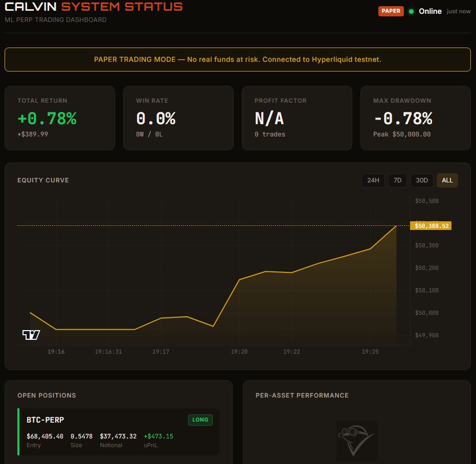Click the CALVIN SYSTEM STATUS title
This screenshot has width=476, height=464.
pyautogui.click(x=94, y=7)
